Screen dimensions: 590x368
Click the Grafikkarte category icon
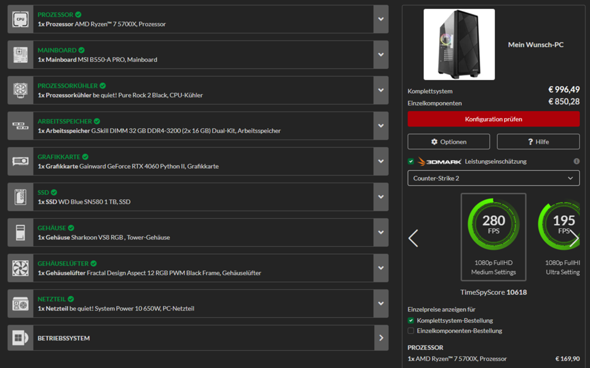pyautogui.click(x=20, y=161)
